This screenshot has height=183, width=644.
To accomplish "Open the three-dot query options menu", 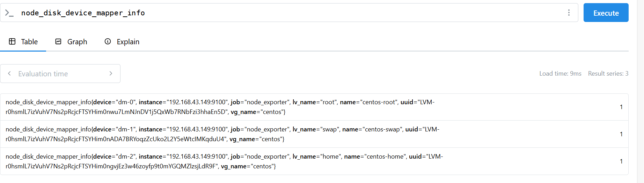I will click(x=569, y=13).
